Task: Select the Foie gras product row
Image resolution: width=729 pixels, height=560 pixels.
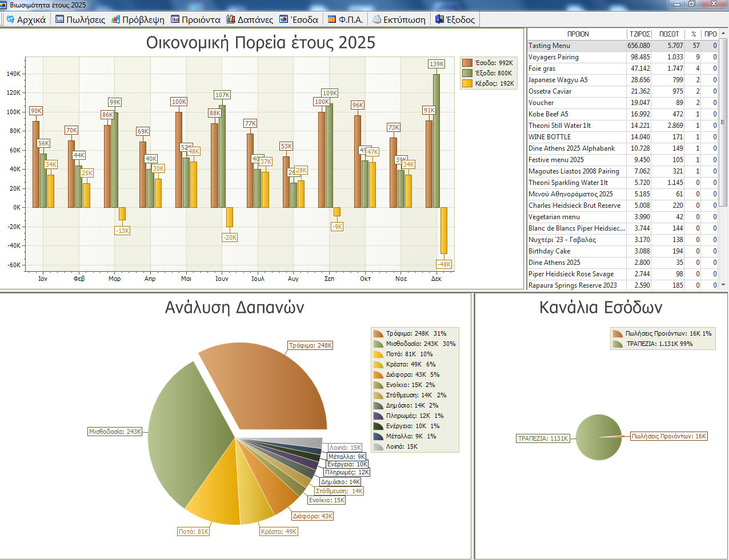Action: [x=623, y=69]
